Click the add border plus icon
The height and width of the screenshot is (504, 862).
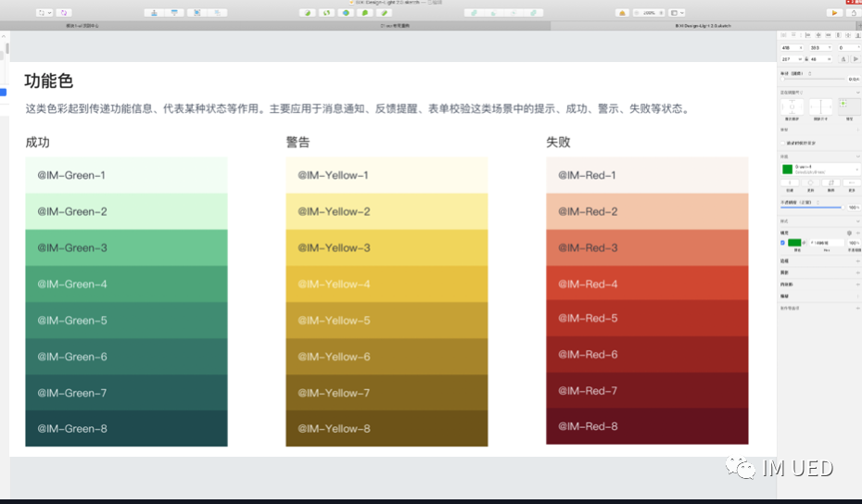pos(856,261)
